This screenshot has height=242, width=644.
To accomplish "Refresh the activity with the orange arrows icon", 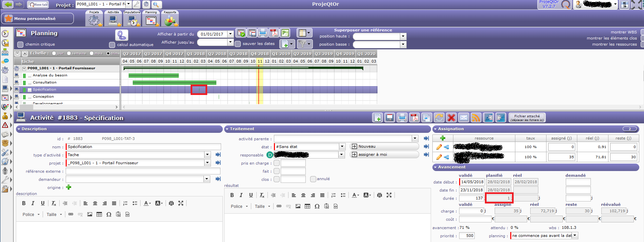I will 439,118.
